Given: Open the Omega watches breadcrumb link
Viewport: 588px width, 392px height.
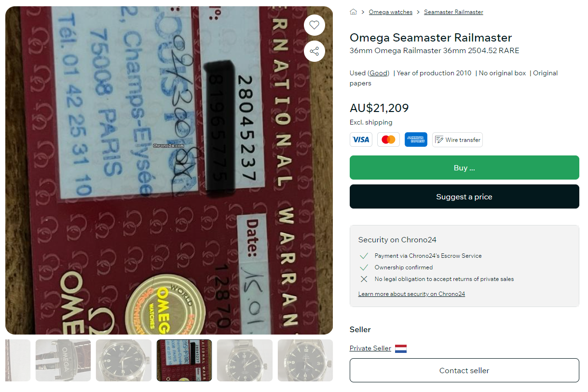Looking at the screenshot, I should (x=391, y=12).
